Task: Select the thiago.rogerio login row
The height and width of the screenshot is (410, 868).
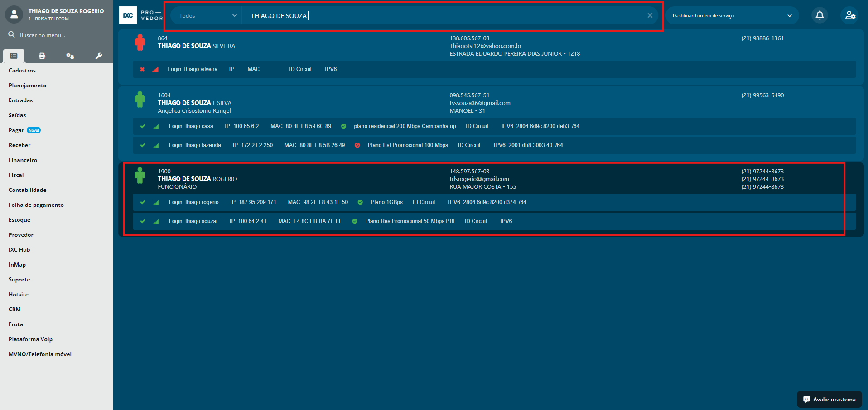Action: click(193, 202)
